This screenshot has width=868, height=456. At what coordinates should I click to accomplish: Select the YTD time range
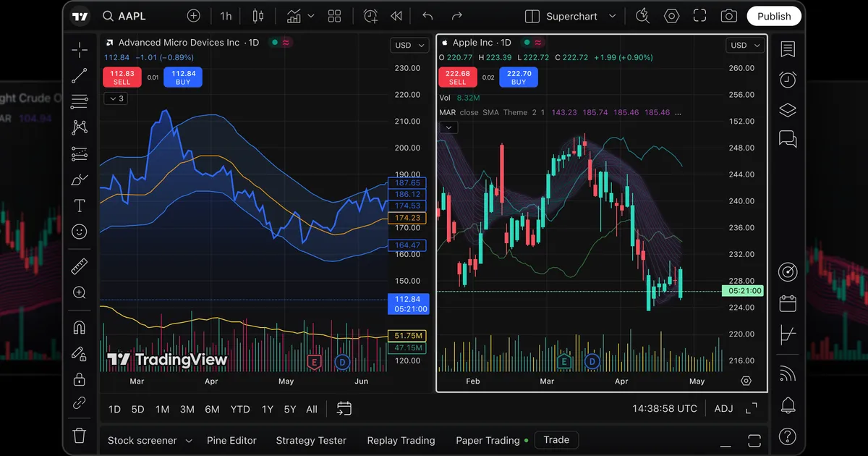(240, 409)
